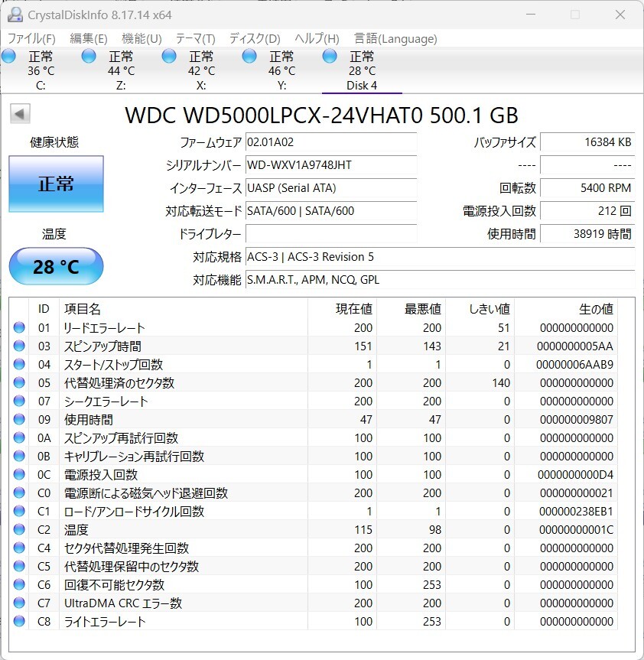Select drive C: status orb at 36 °C
Screen dimensions: 644x660
point(9,56)
